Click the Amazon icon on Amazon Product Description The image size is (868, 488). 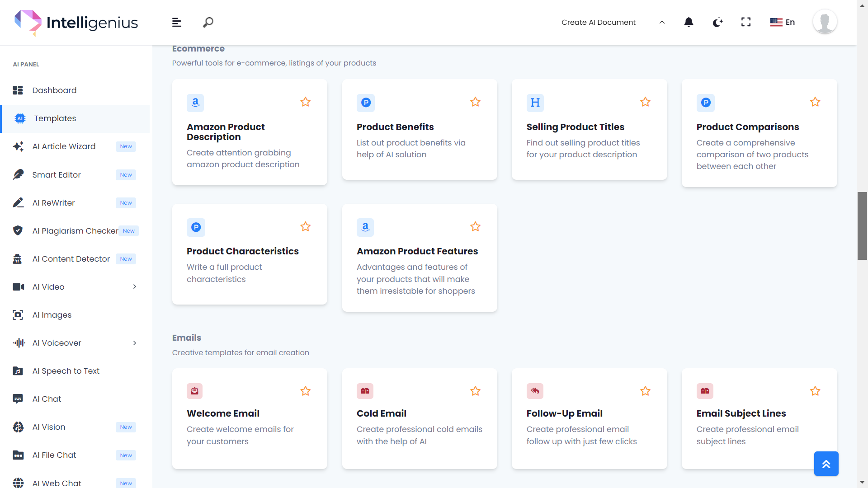[195, 103]
